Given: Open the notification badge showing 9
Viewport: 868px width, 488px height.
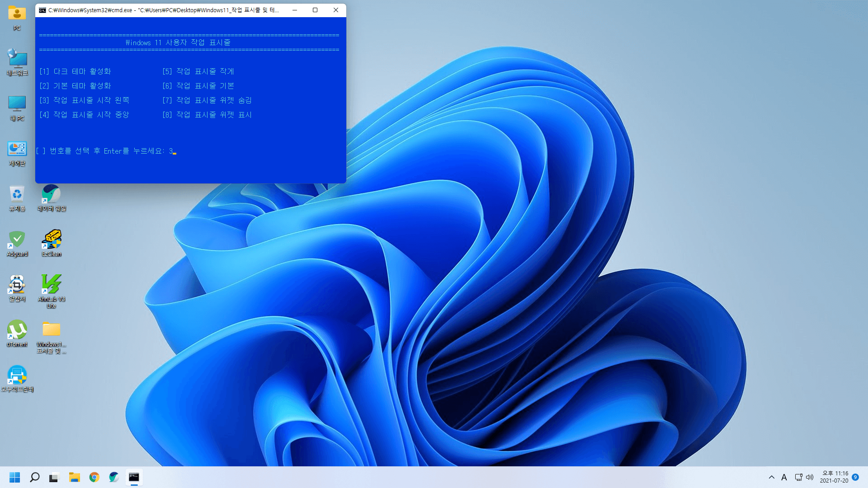Looking at the screenshot, I should (855, 477).
